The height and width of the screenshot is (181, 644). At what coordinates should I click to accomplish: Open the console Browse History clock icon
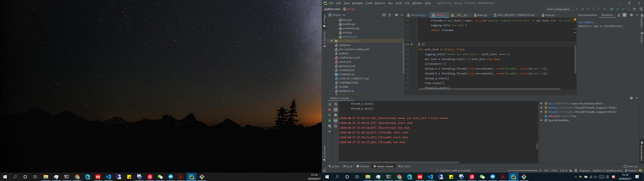point(335,126)
